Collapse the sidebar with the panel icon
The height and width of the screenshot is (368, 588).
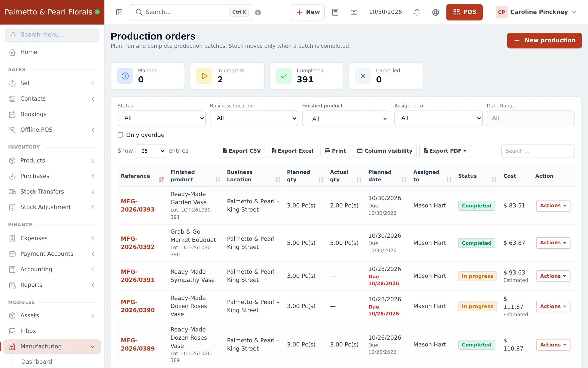119,12
